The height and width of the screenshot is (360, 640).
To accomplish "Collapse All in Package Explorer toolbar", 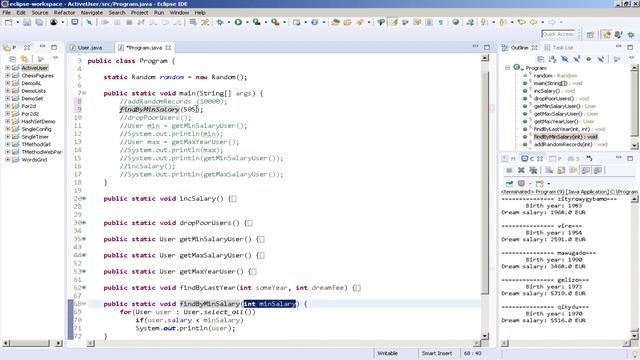I will click(x=13, y=59).
